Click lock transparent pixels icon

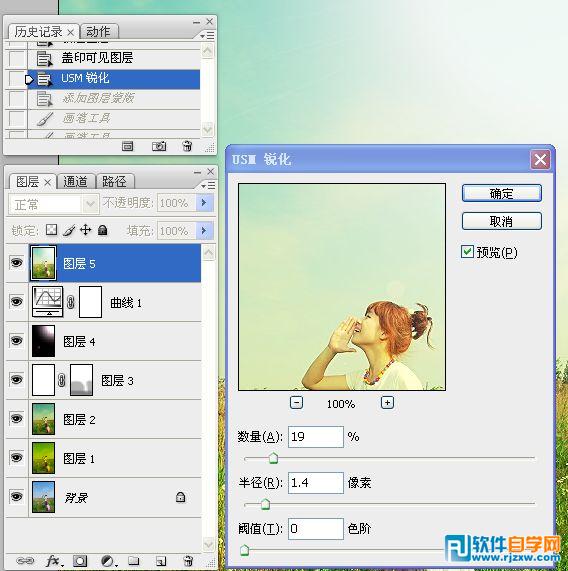[x=51, y=230]
